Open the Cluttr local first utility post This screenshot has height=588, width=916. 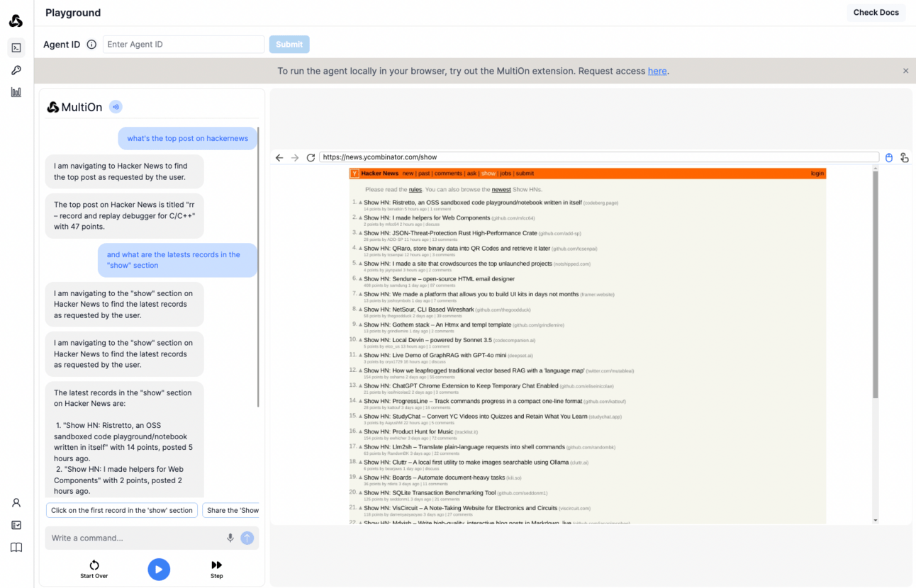(467, 463)
